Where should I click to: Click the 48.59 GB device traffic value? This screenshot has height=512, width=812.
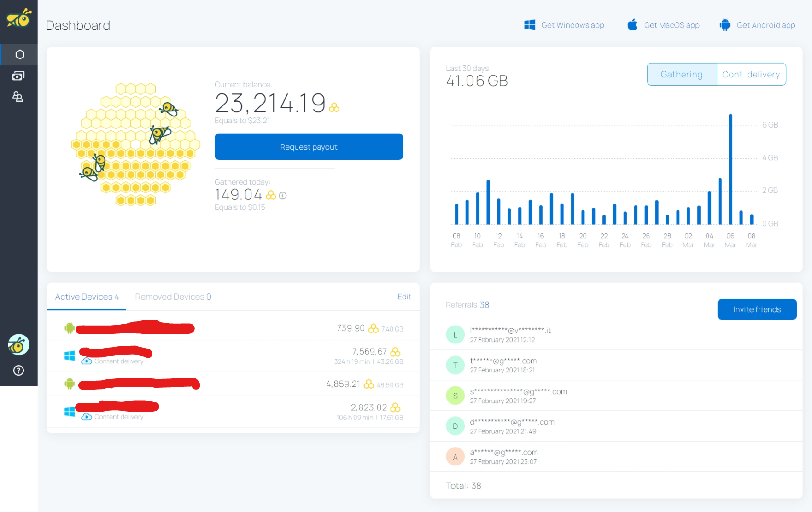click(x=390, y=385)
